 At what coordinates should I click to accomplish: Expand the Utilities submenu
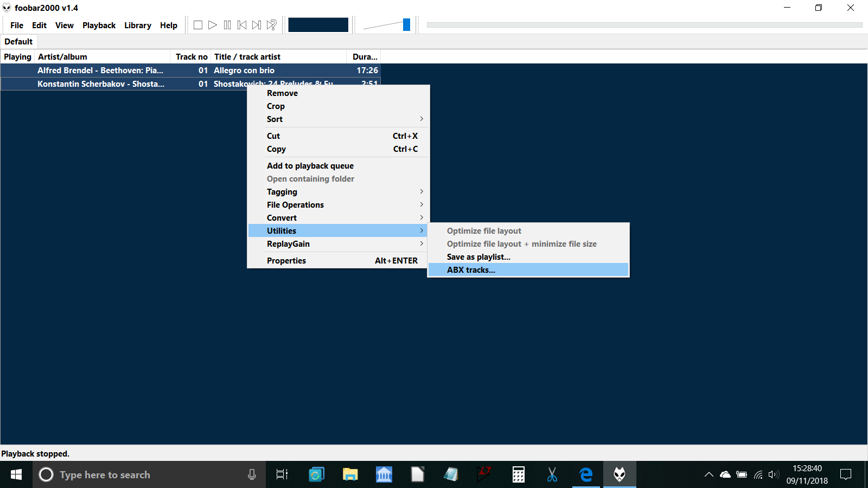point(339,231)
